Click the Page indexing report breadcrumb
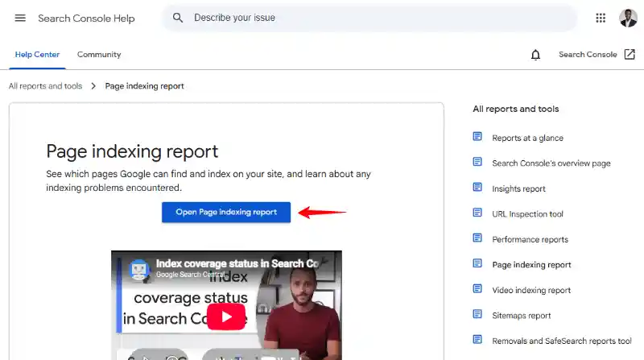 click(x=145, y=86)
